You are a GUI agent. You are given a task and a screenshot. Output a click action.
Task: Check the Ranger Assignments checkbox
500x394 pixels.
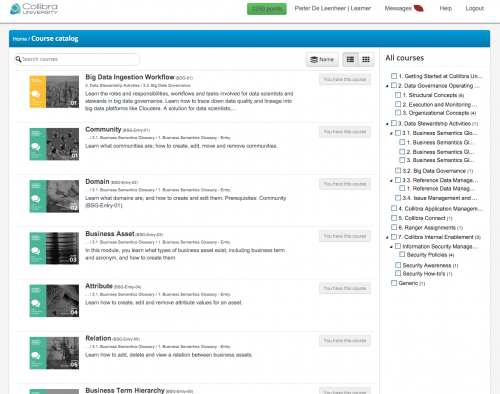394,227
